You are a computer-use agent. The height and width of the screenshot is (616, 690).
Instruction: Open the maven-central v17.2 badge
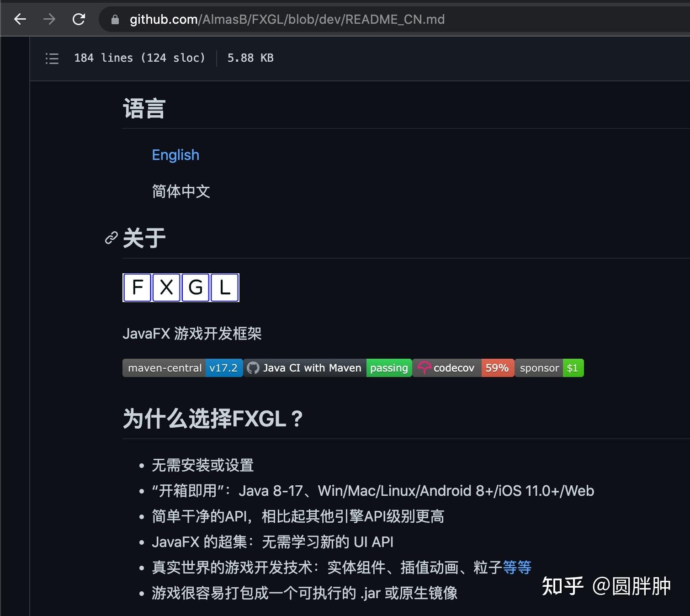tap(182, 367)
